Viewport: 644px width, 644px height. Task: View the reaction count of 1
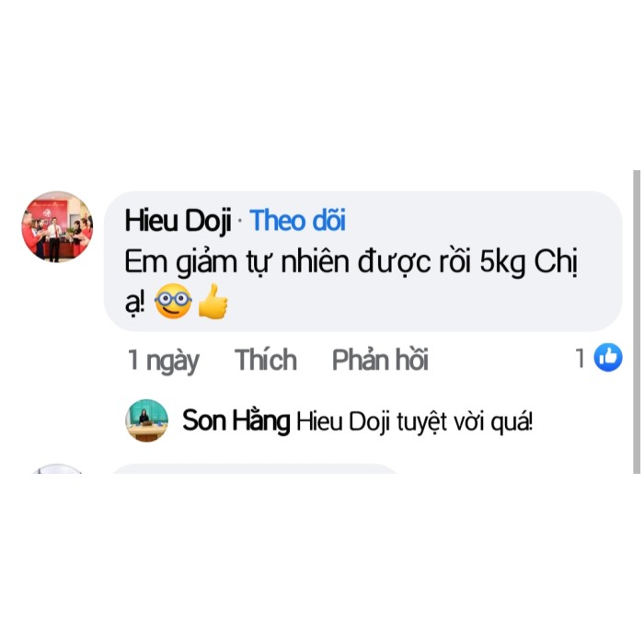[x=580, y=358]
